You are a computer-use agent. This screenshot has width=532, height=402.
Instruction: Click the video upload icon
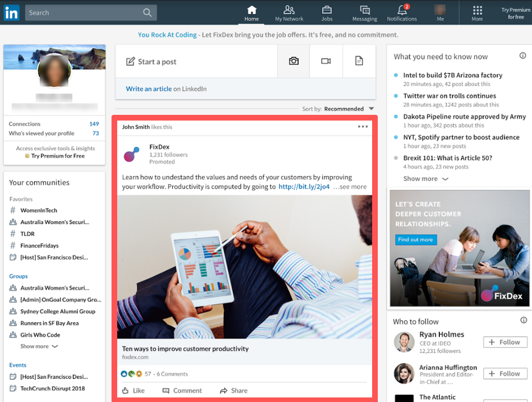[x=326, y=61]
